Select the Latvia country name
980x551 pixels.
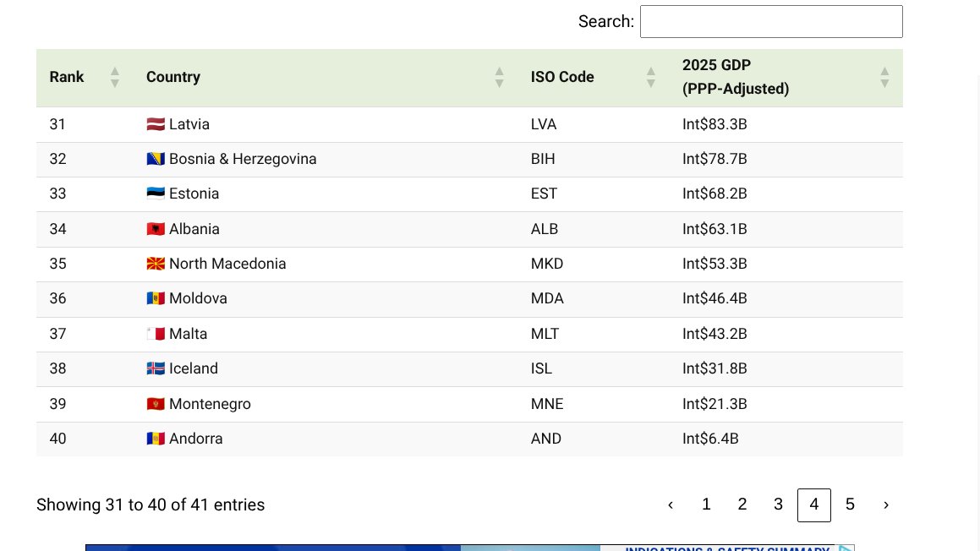[x=189, y=123]
